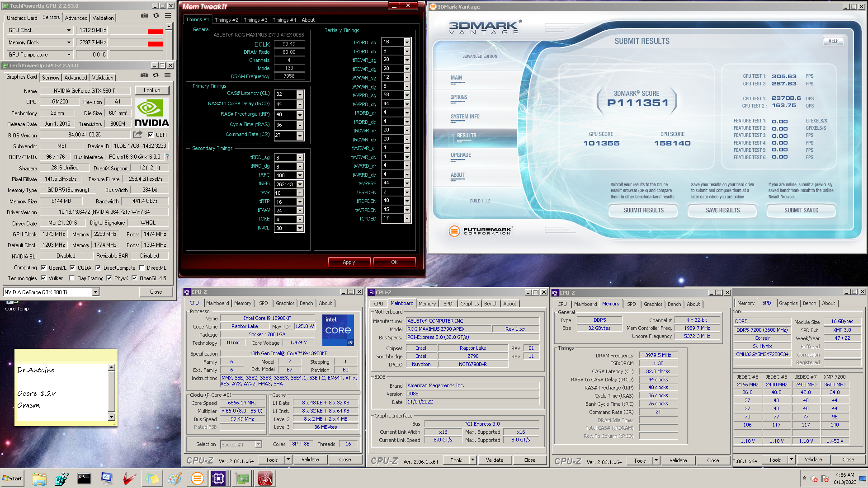Toggle the DirectML checkbox
This screenshot has height=488, width=868.
(142, 267)
